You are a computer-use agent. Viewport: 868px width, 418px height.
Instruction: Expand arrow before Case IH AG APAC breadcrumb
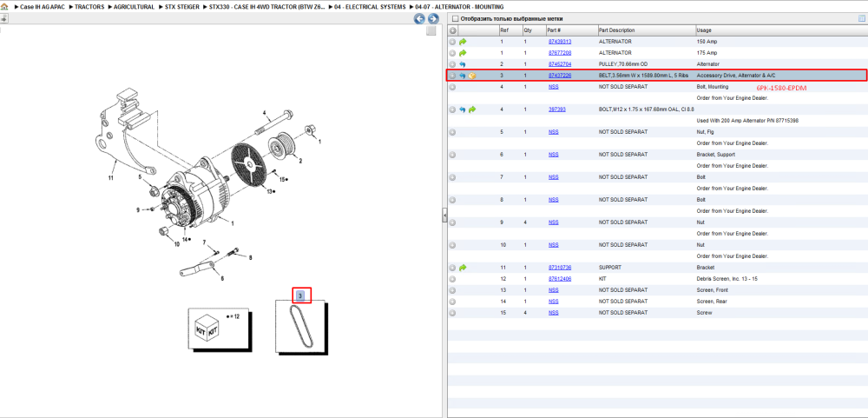(16, 7)
